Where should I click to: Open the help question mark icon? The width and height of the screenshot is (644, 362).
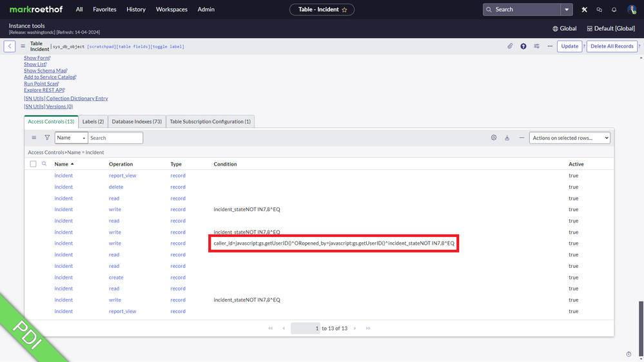point(523,46)
